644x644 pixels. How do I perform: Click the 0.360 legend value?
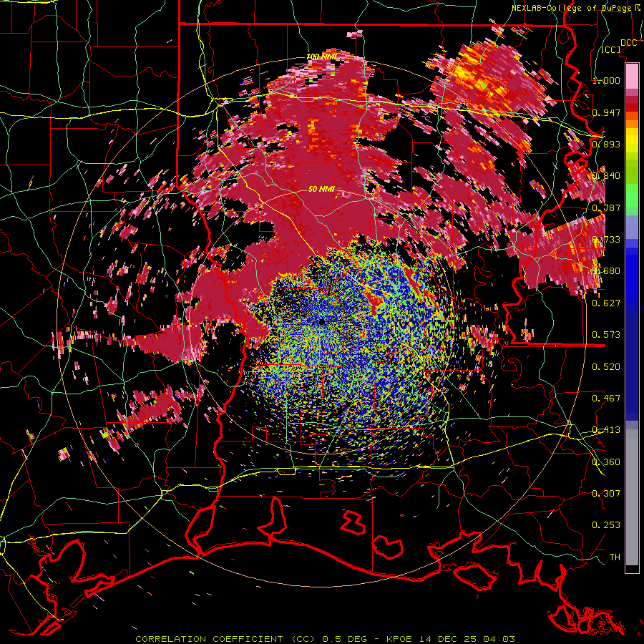click(x=606, y=462)
